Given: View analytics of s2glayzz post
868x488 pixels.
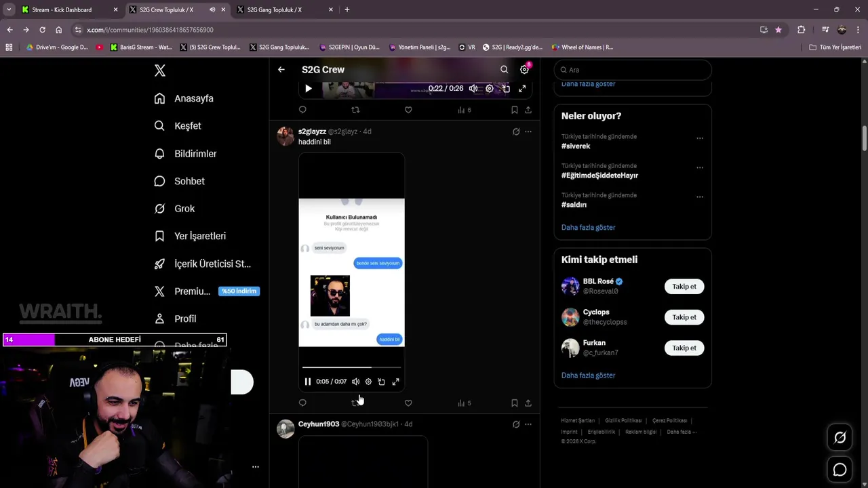Looking at the screenshot, I should click(x=464, y=403).
